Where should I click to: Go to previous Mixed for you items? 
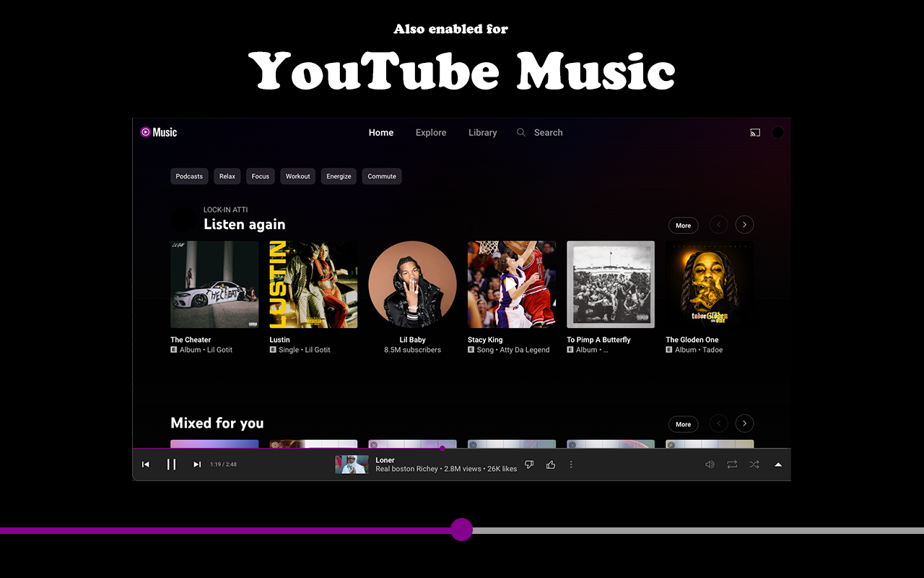(718, 423)
